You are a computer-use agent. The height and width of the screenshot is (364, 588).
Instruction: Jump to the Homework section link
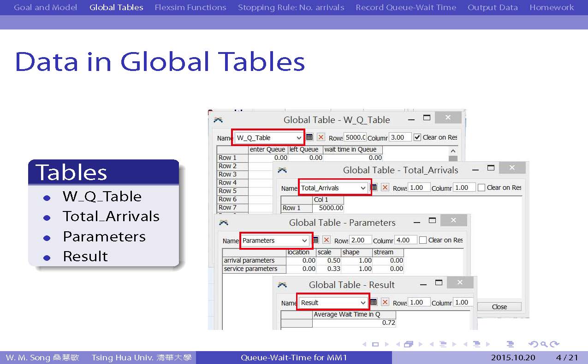click(552, 7)
